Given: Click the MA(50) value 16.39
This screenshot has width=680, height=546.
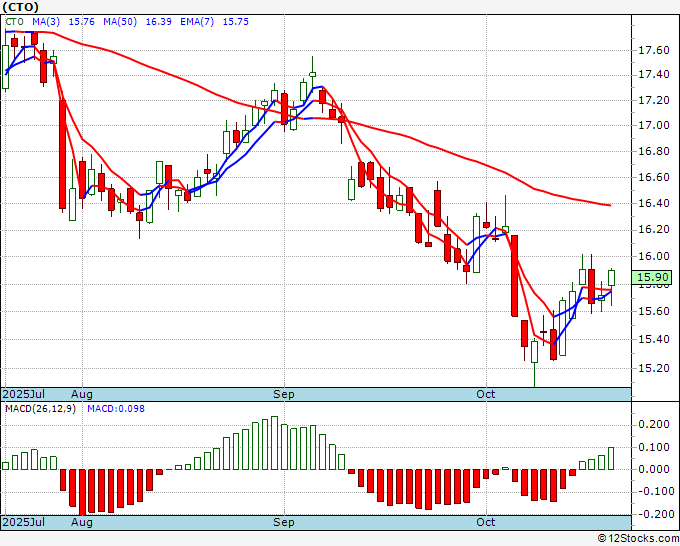Looking at the screenshot, I should (x=158, y=22).
